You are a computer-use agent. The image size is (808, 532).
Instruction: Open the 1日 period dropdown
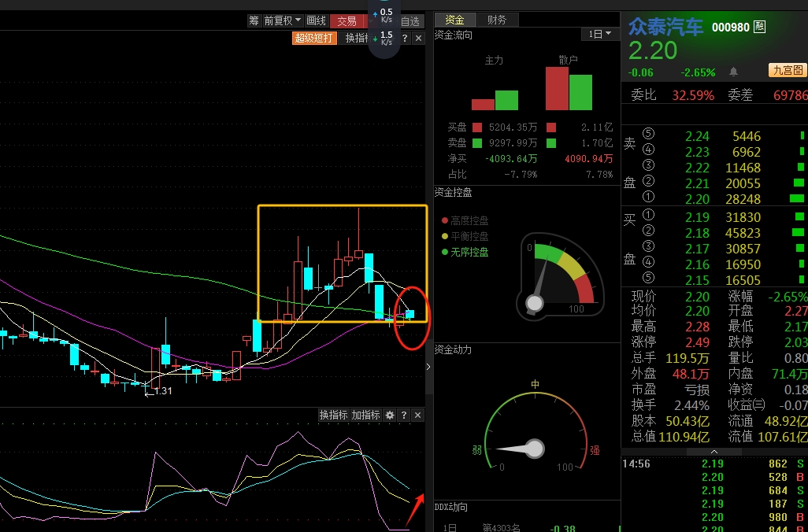(x=600, y=34)
